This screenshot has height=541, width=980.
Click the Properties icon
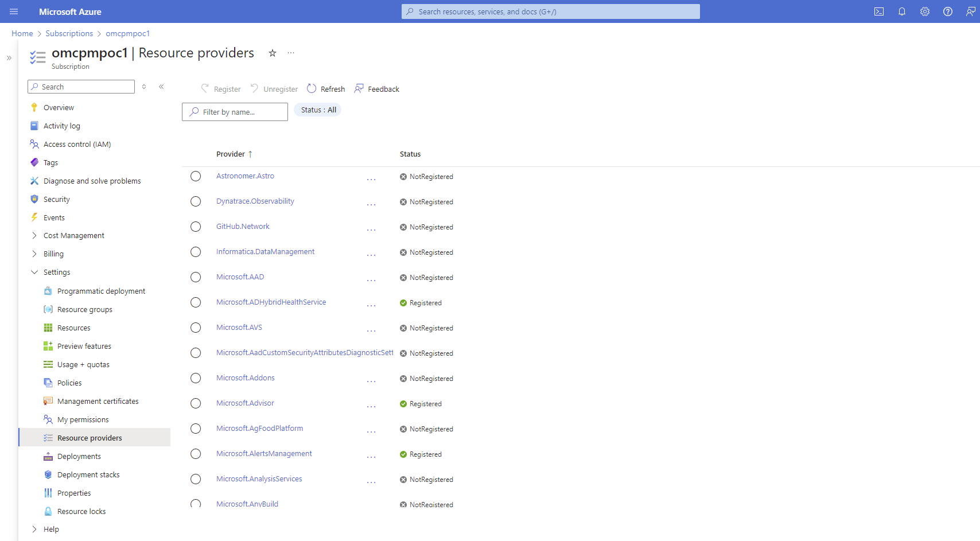pyautogui.click(x=48, y=493)
